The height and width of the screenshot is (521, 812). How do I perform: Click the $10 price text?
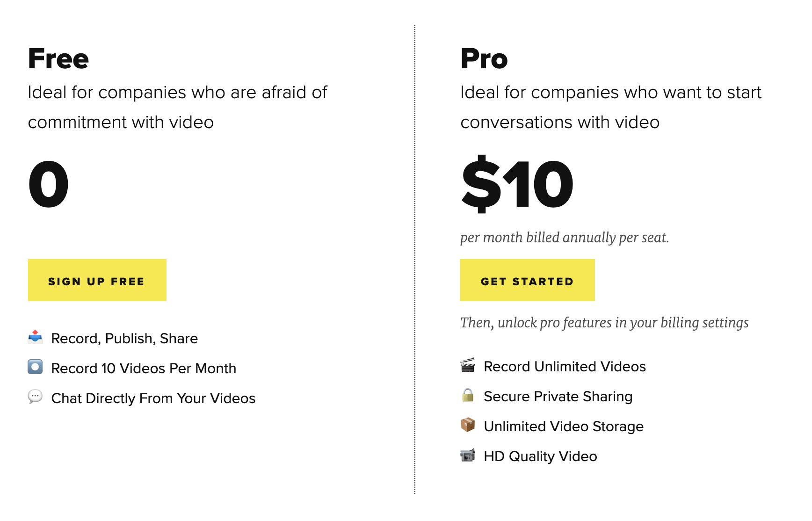(x=517, y=184)
